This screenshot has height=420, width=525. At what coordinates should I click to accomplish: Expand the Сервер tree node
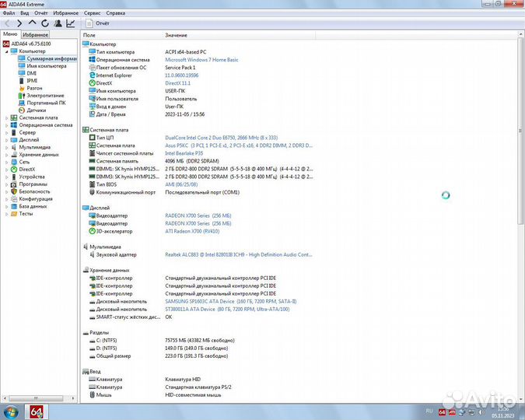tap(6, 133)
